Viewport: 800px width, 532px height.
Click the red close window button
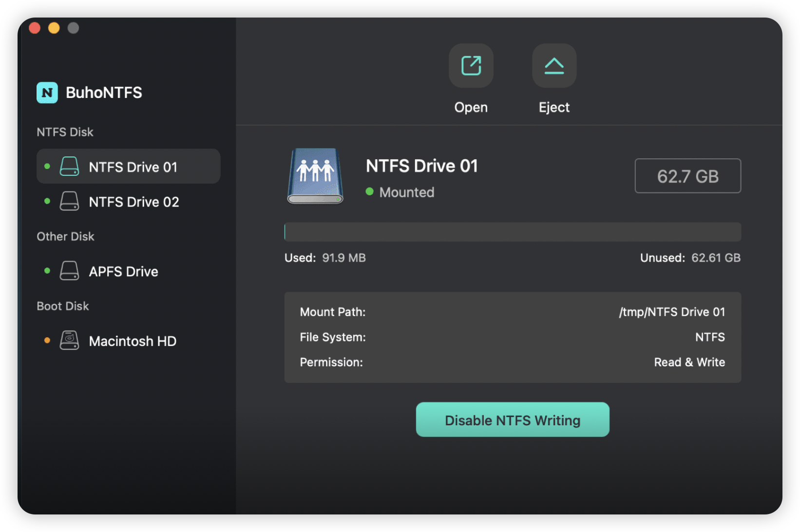coord(35,28)
